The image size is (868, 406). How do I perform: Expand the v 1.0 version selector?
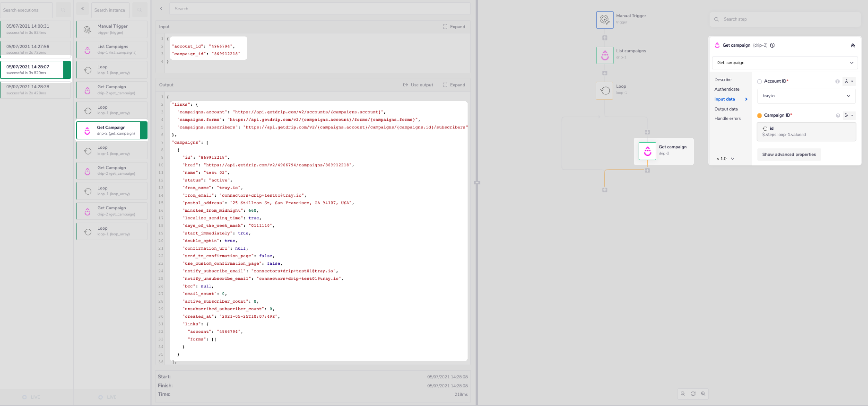click(x=724, y=158)
